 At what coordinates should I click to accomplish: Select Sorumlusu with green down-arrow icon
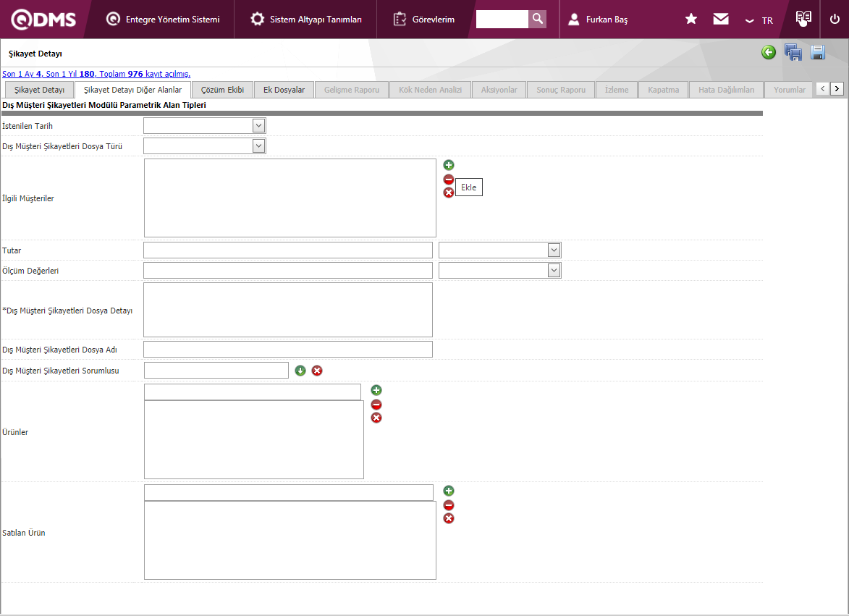(x=300, y=371)
